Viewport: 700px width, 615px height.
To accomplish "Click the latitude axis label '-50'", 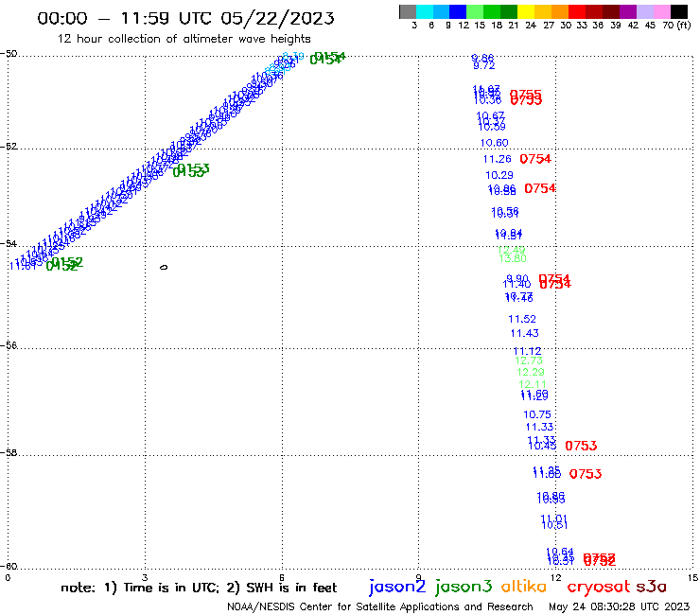I will tap(9, 54).
